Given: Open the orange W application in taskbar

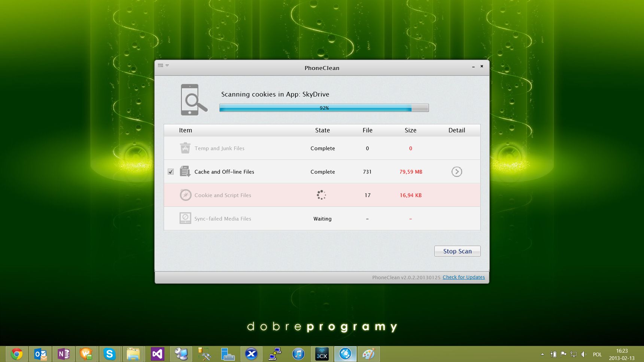Looking at the screenshot, I should (x=86, y=354).
